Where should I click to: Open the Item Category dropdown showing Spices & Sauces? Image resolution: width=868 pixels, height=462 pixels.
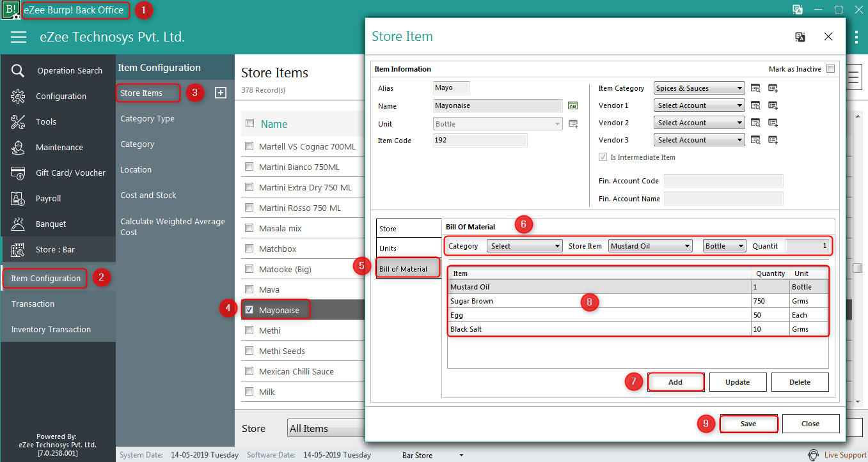pos(699,88)
